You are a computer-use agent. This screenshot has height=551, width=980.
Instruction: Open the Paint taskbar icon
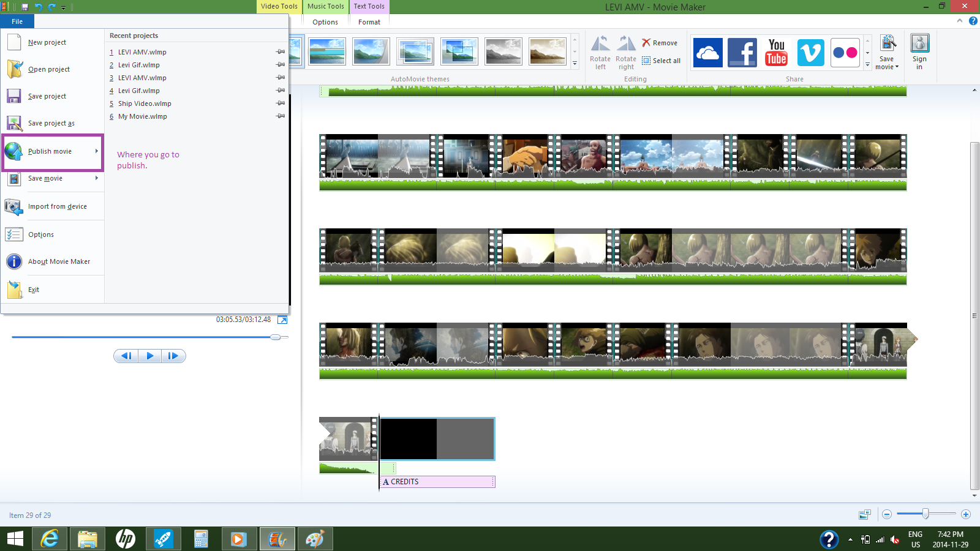315,539
